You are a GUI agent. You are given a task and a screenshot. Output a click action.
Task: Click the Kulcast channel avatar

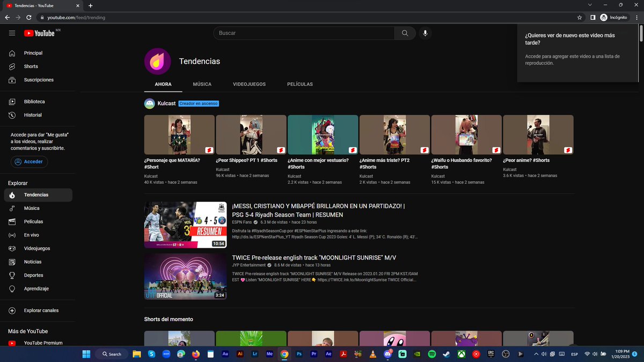(x=149, y=104)
